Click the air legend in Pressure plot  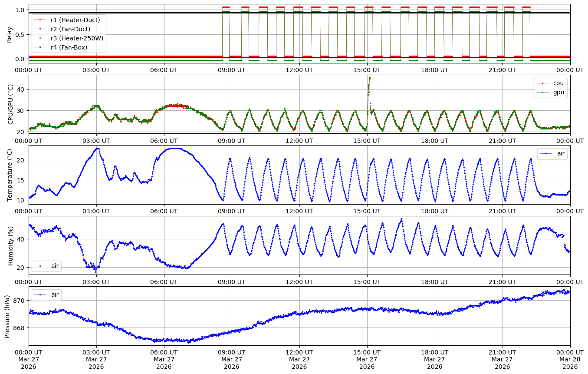click(55, 295)
